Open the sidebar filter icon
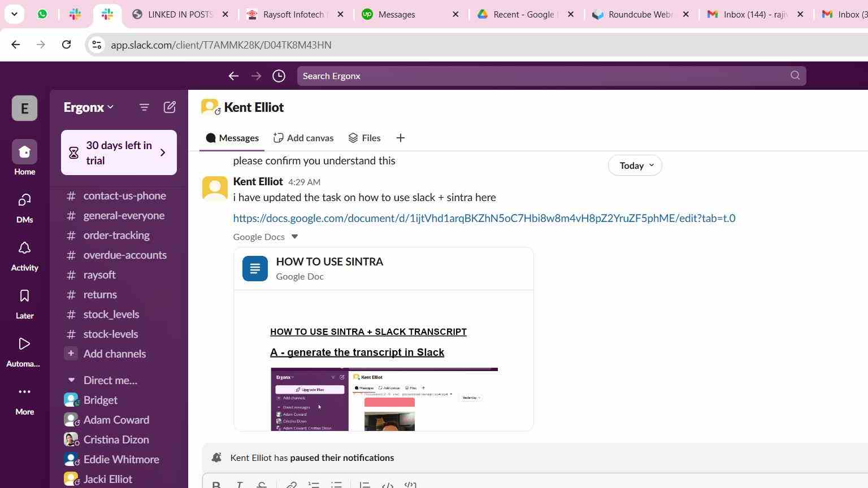The image size is (868, 488). pyautogui.click(x=144, y=107)
